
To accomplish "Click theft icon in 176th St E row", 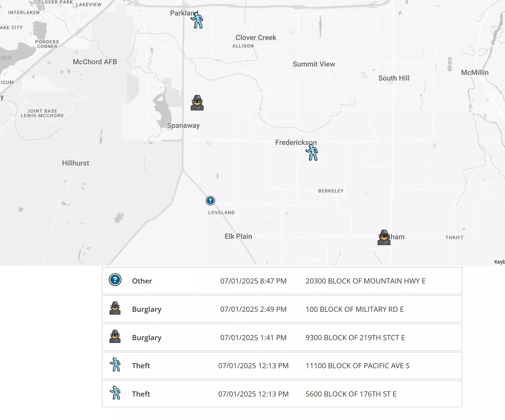I will pos(115,393).
